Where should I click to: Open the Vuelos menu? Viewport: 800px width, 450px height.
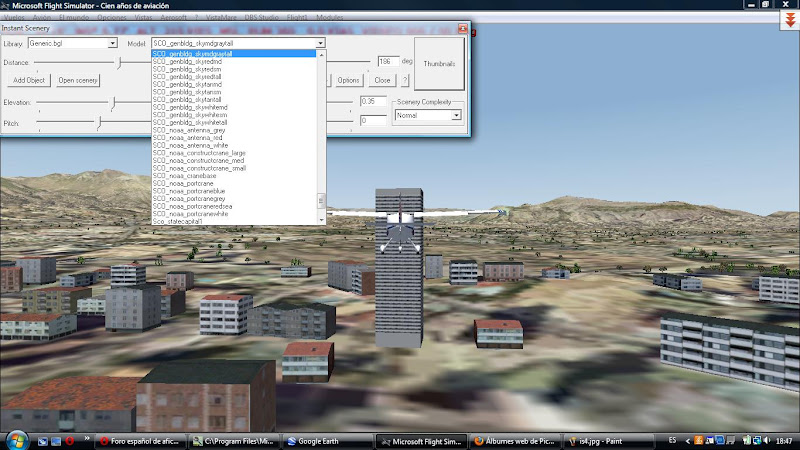point(14,17)
